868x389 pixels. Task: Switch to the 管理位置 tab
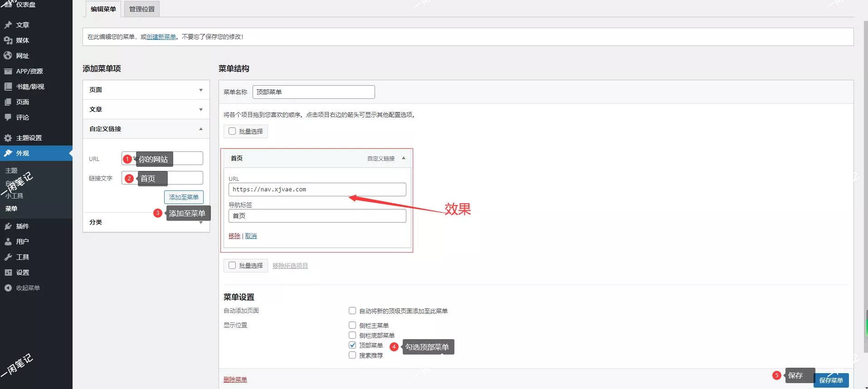click(x=142, y=9)
